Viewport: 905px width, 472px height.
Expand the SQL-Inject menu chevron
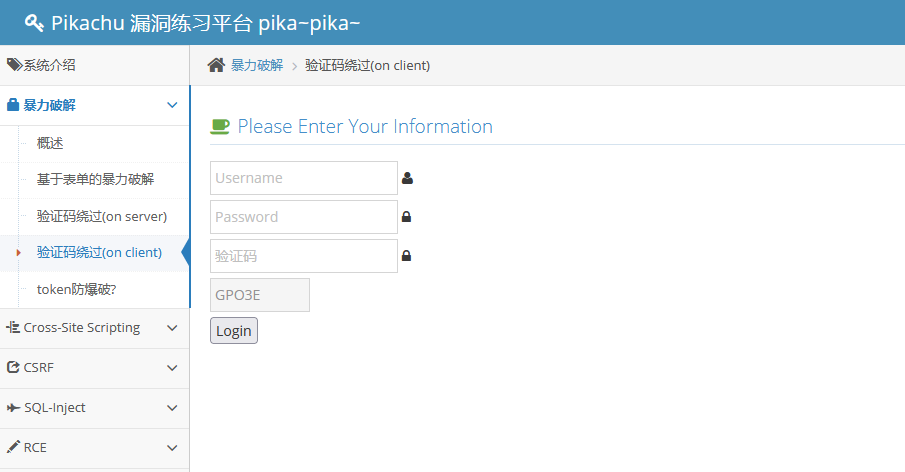point(172,408)
